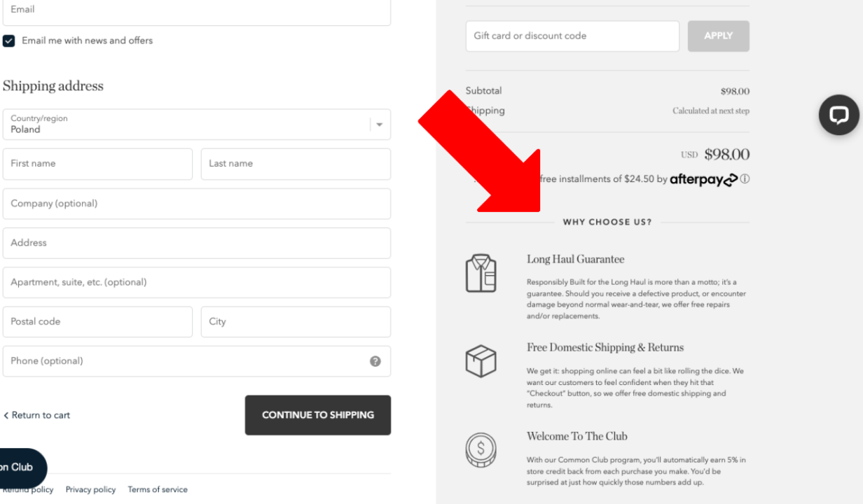
Task: Focus the City input field
Action: 295,322
